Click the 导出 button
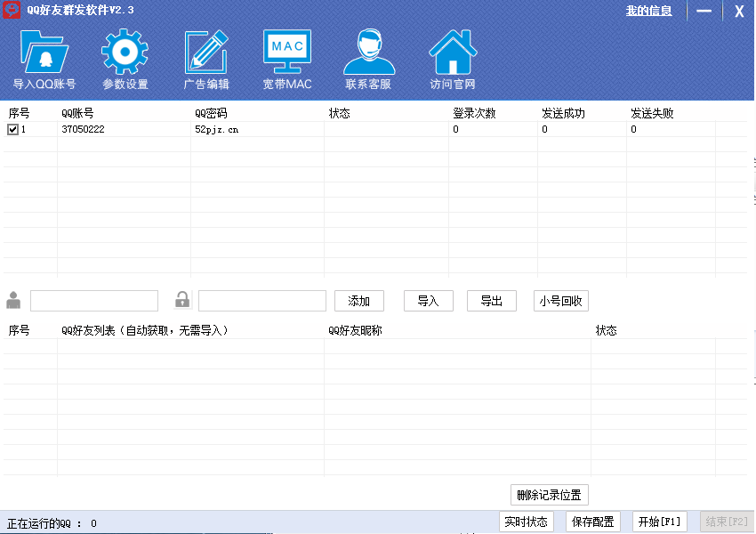This screenshot has width=756, height=534. (492, 301)
